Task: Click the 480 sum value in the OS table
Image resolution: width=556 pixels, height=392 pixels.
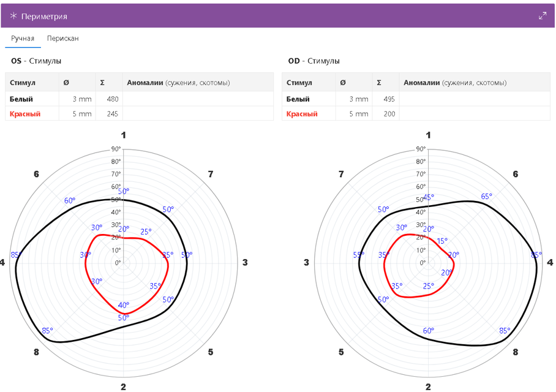Action: [x=113, y=99]
